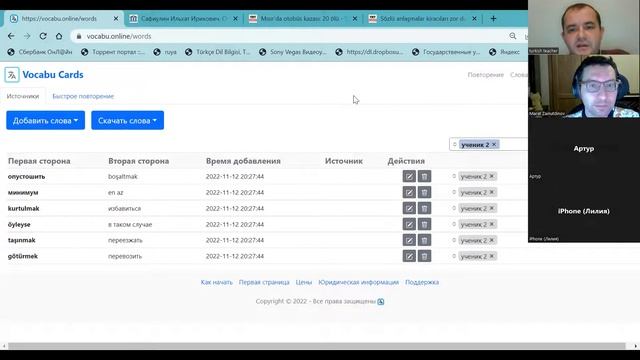Edit the götürmek word row
640x360 pixels.
pos(409,256)
